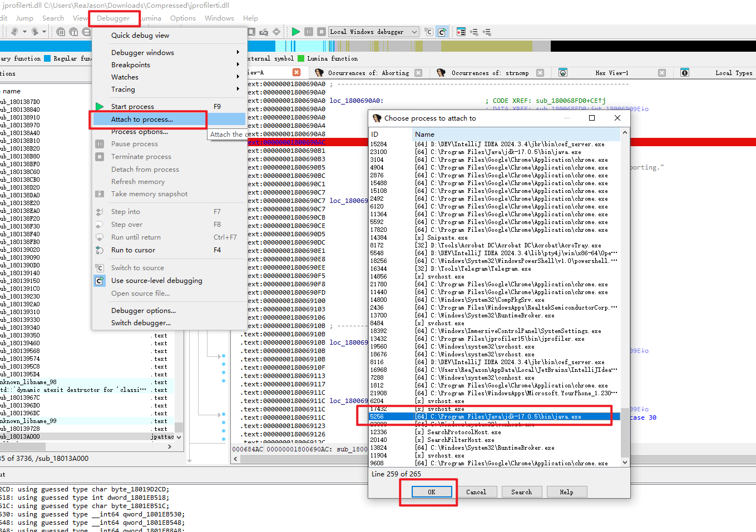Select process 14384 Snipaste.exe row

pyautogui.click(x=495, y=237)
